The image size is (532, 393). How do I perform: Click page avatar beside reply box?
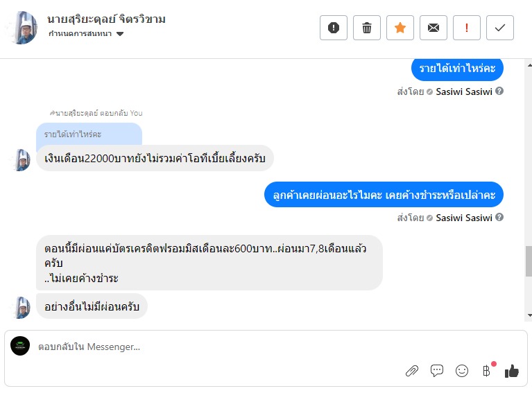[x=20, y=346]
